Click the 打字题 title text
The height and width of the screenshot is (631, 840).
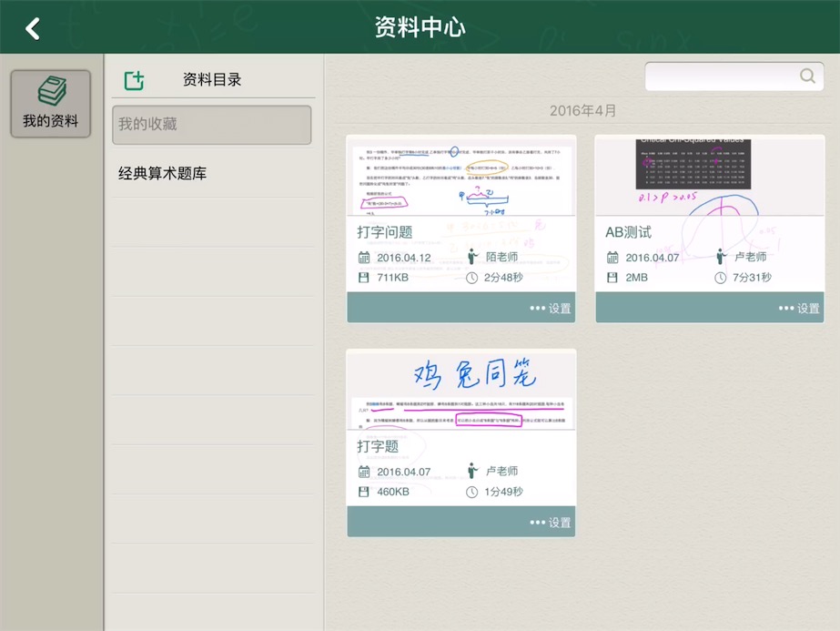coord(378,446)
